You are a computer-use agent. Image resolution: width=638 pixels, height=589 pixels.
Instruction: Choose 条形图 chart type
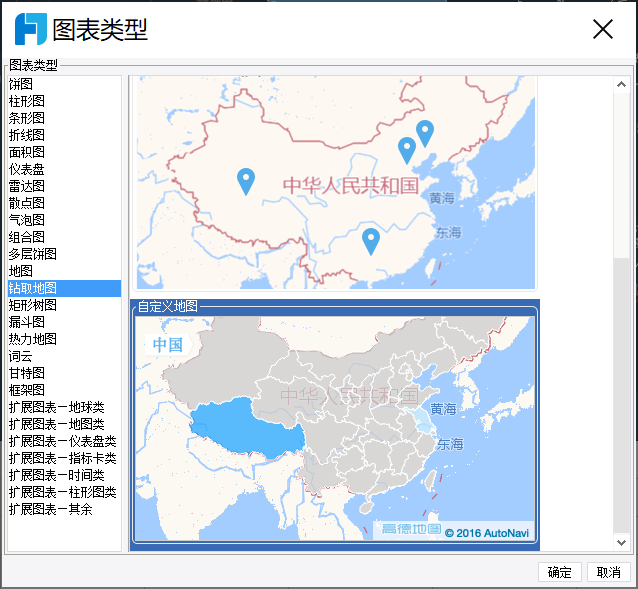tap(64, 118)
